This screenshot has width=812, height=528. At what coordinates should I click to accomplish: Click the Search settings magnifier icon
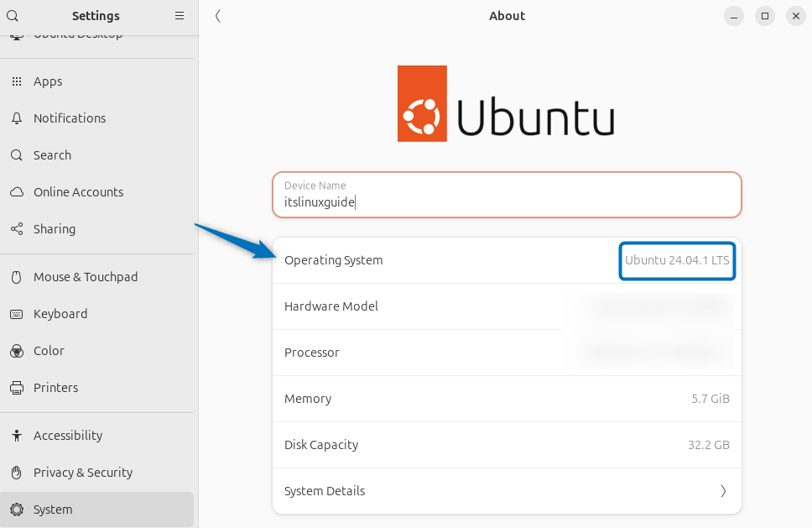click(x=16, y=154)
